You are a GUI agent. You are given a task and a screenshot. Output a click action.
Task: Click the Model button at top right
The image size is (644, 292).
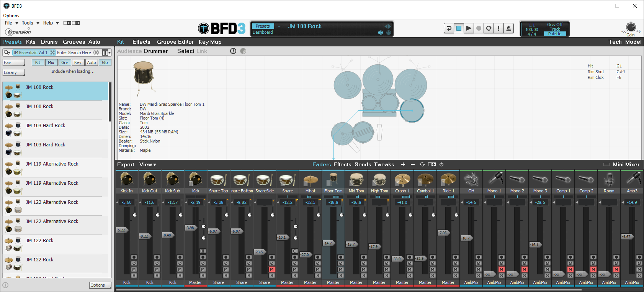click(633, 42)
